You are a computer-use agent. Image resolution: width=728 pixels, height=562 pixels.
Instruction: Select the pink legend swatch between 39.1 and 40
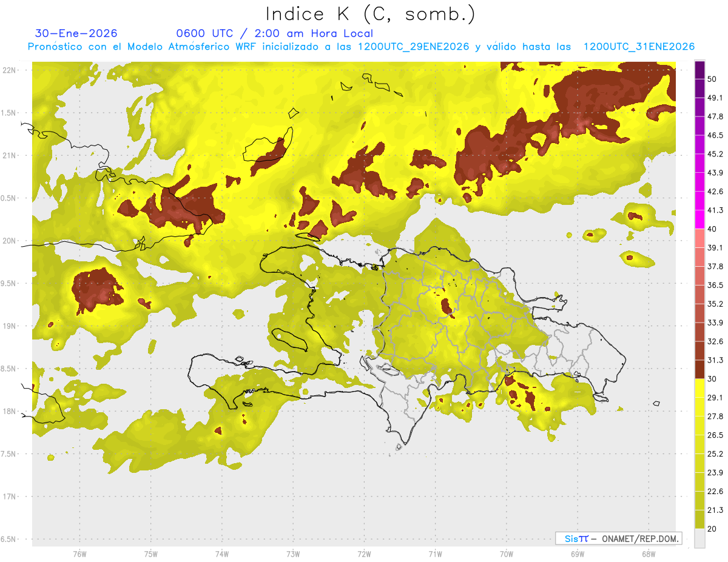click(699, 238)
